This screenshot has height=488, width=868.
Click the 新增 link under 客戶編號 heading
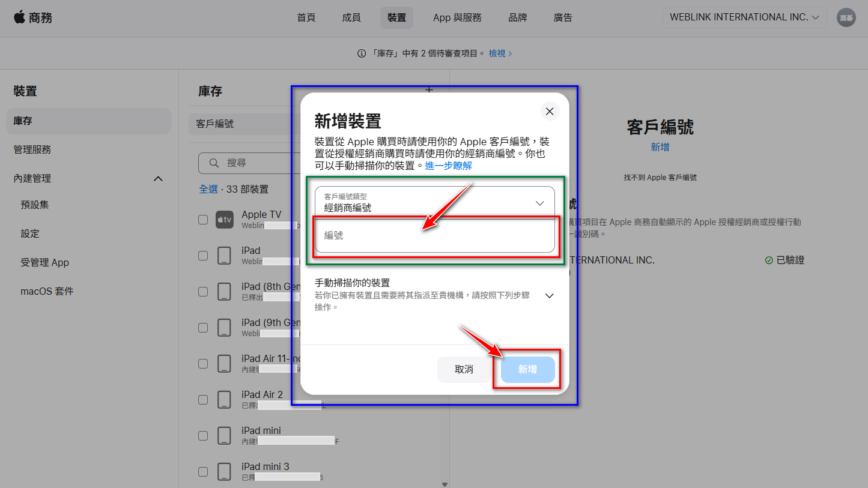[x=660, y=147]
